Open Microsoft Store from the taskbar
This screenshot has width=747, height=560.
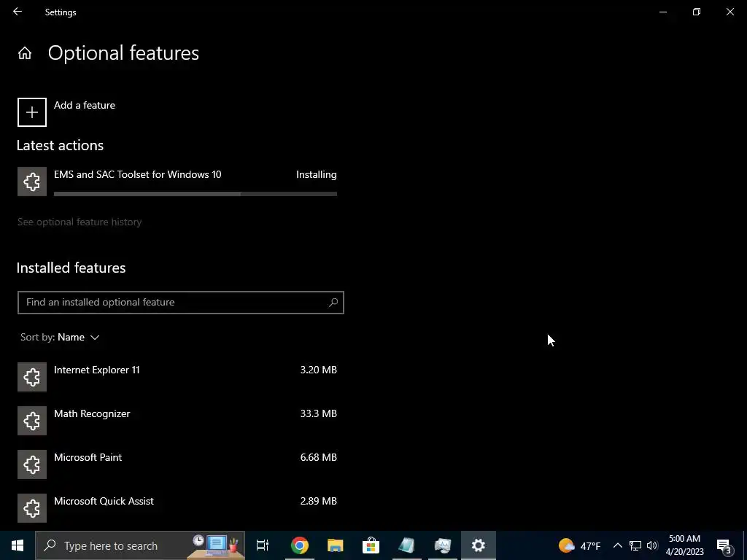[371, 545]
